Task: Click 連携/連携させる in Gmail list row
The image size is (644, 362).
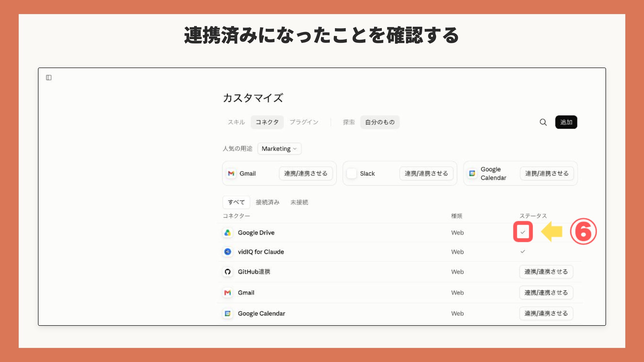Action: (546, 293)
